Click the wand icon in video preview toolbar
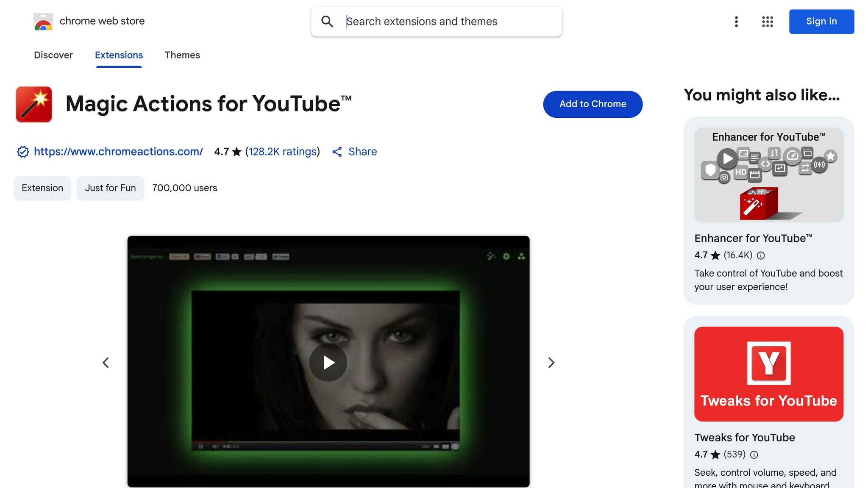The image size is (868, 488). (x=491, y=256)
